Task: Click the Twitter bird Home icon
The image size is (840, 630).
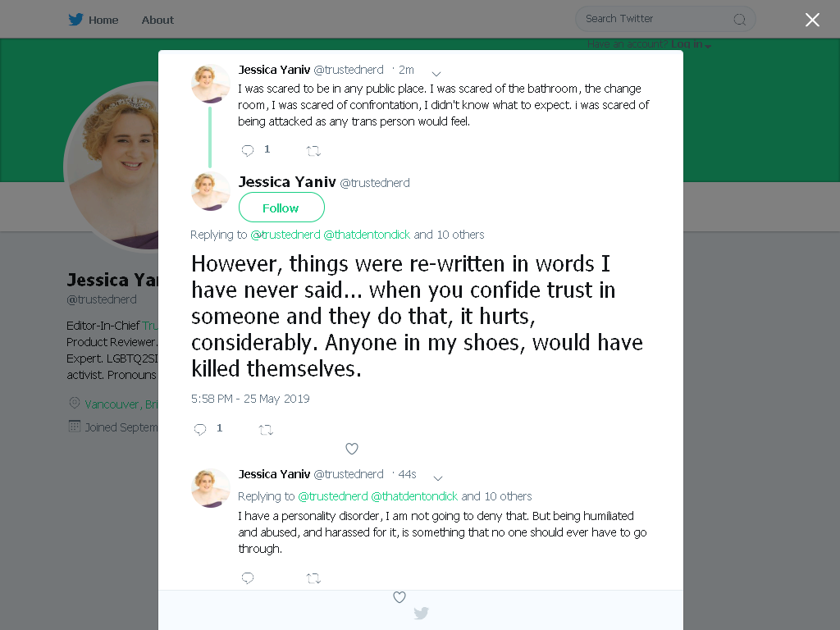Action: click(x=75, y=20)
